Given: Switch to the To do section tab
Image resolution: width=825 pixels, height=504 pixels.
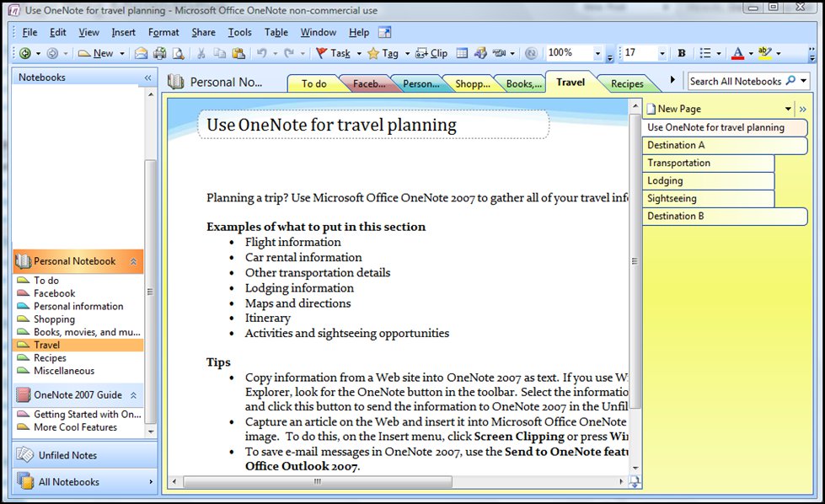Looking at the screenshot, I should point(314,83).
